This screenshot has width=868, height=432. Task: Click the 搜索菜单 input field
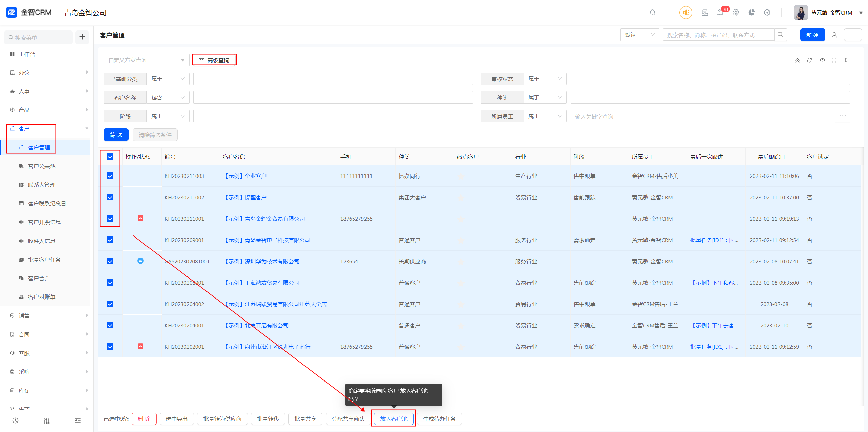pos(38,37)
